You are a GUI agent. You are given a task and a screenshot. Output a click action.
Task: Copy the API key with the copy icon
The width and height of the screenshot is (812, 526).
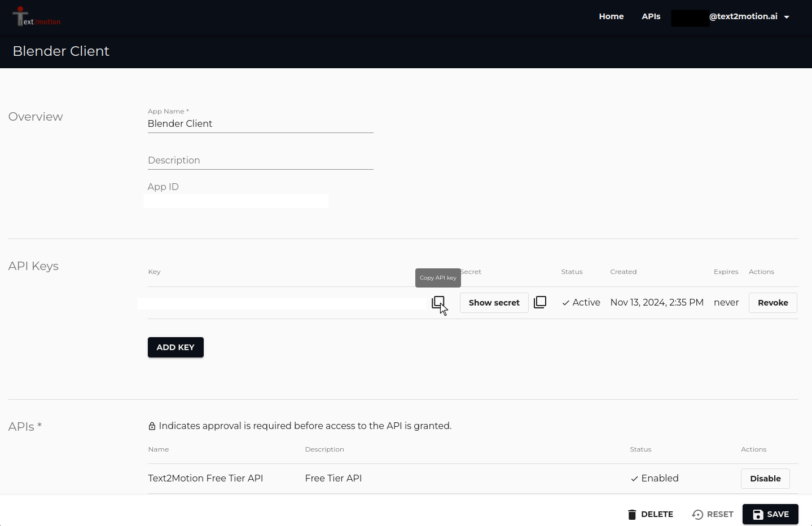pyautogui.click(x=438, y=303)
